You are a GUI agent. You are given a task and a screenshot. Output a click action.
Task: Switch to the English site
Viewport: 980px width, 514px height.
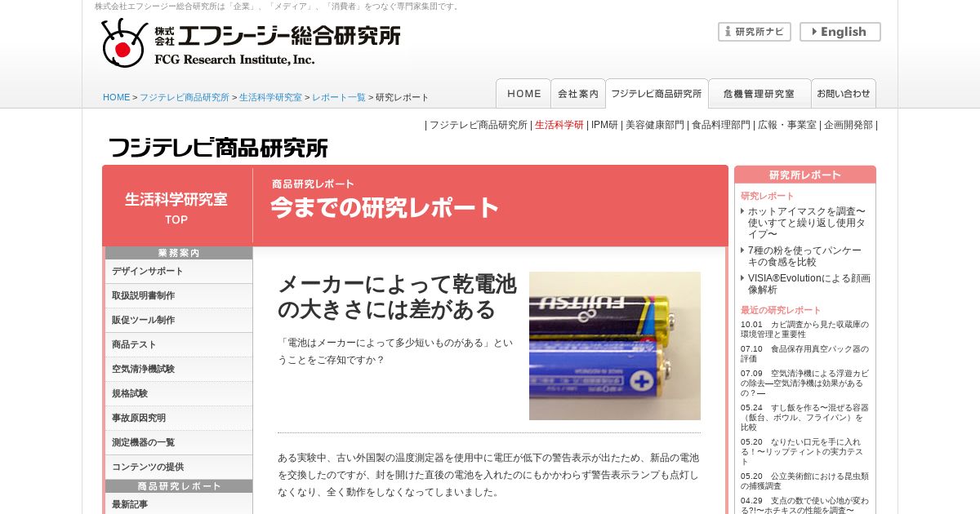[x=840, y=32]
